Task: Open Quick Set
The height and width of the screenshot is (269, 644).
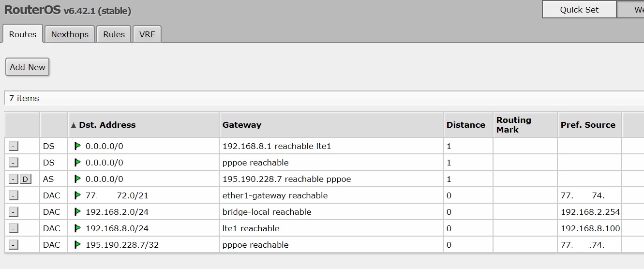Action: point(579,10)
